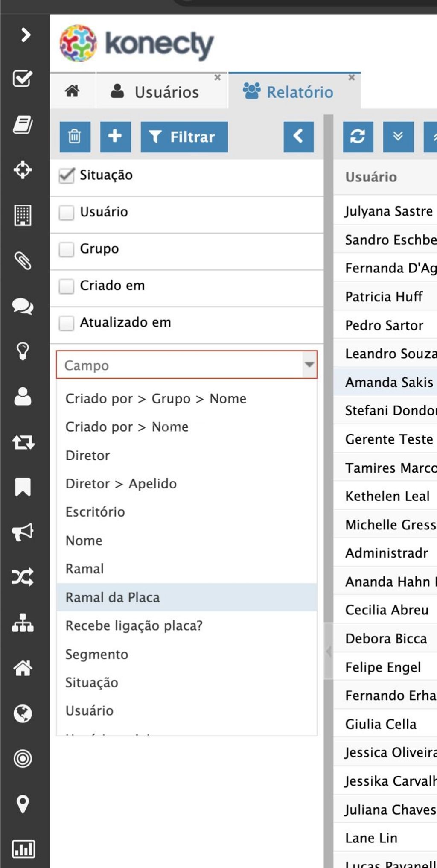
Task: Open the chat bubbles icon in the sidebar
Action: pyautogui.click(x=23, y=306)
